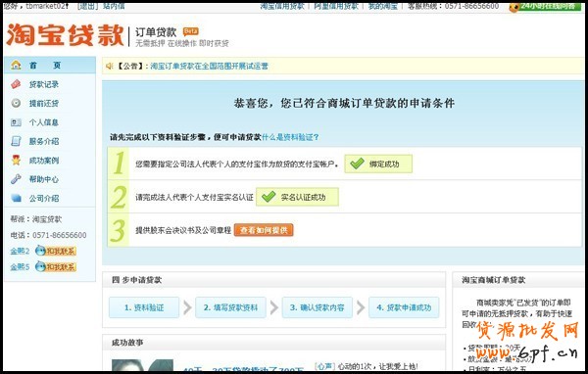Image resolution: width=588 pixels, height=374 pixels.
Task: Click the red ticket icon for 贷款记录
Action: 16,84
